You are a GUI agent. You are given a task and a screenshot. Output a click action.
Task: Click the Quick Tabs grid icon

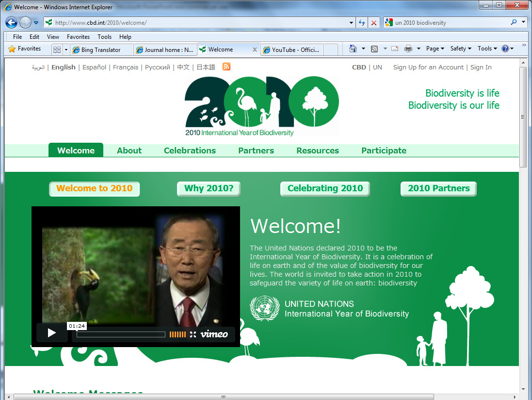[57, 50]
